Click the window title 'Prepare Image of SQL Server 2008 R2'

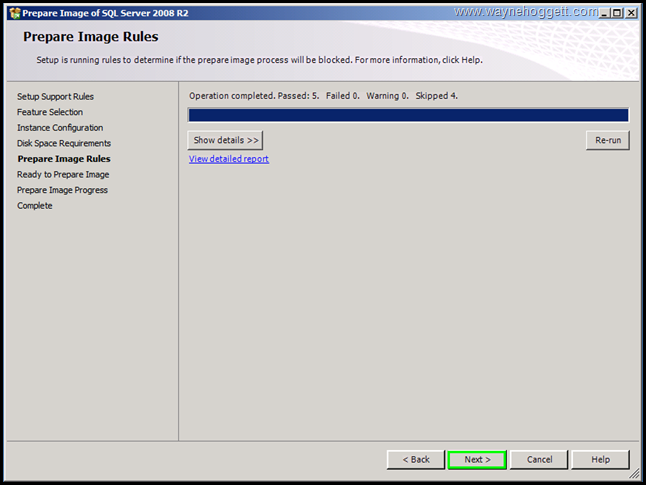(105, 13)
